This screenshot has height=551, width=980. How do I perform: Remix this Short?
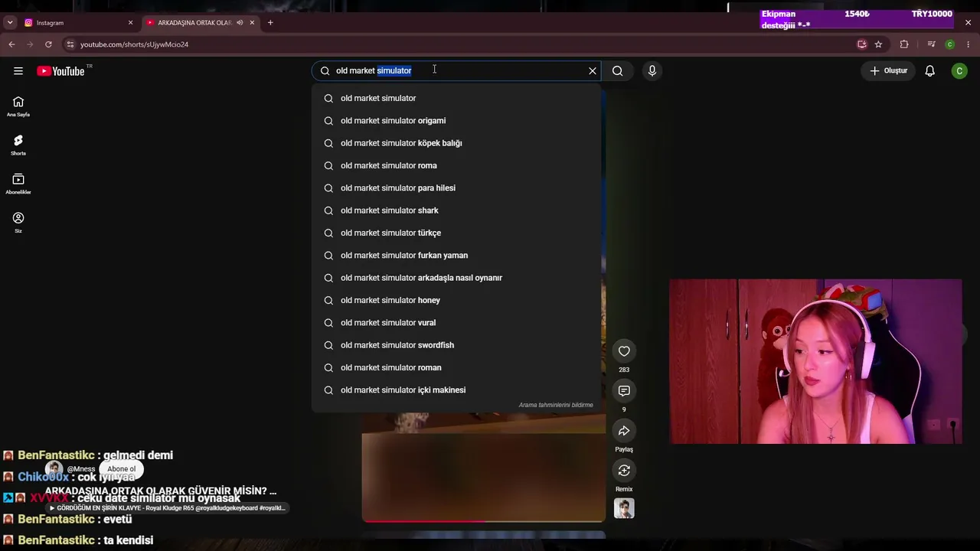[x=624, y=471]
